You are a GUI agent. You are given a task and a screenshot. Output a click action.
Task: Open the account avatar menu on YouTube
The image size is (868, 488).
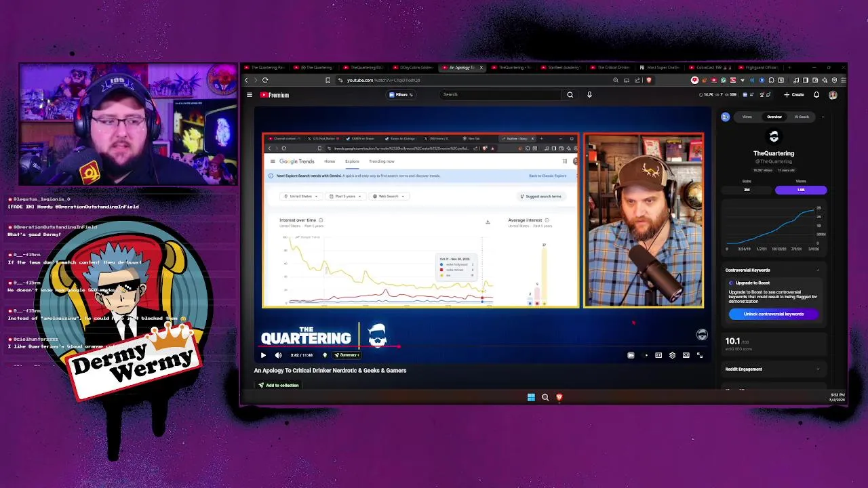point(833,95)
